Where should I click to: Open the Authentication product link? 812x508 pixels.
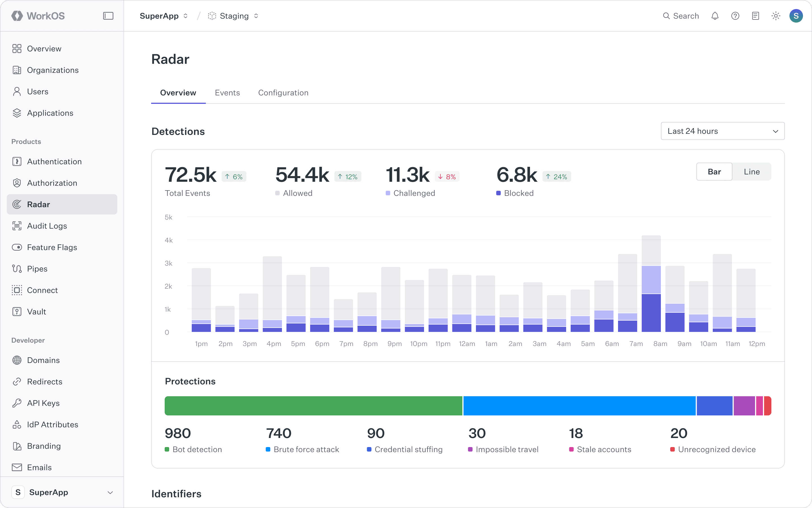62,162
